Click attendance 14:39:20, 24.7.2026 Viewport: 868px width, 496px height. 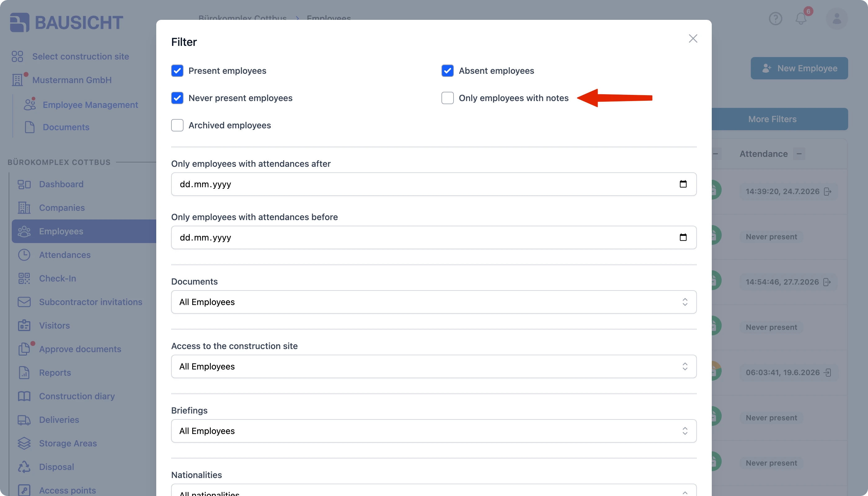pyautogui.click(x=788, y=191)
